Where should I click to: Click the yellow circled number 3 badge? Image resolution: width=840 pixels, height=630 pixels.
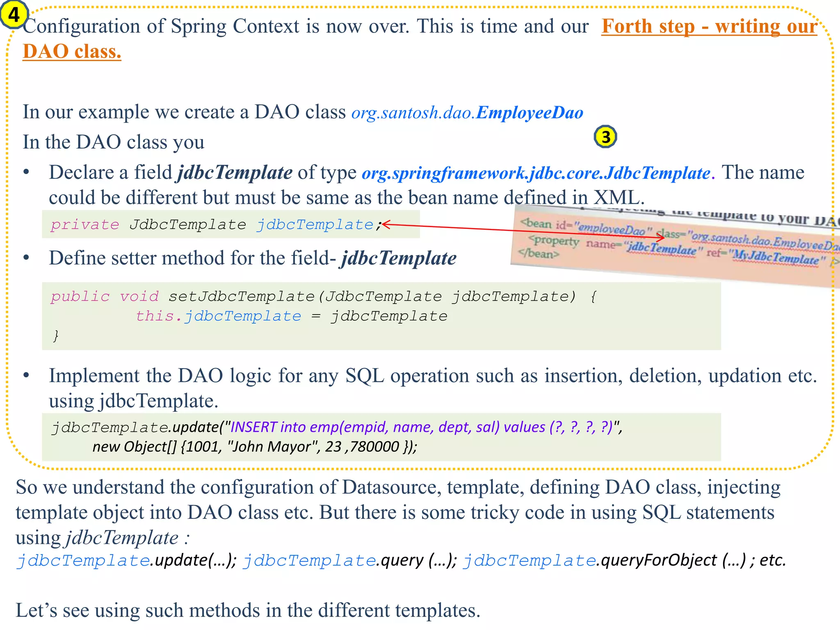605,137
